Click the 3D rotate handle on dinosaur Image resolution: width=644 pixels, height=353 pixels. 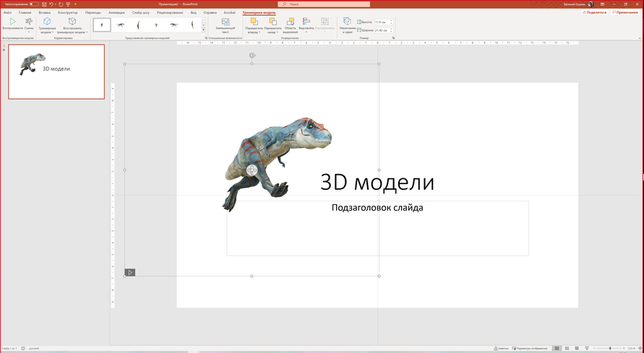[251, 170]
